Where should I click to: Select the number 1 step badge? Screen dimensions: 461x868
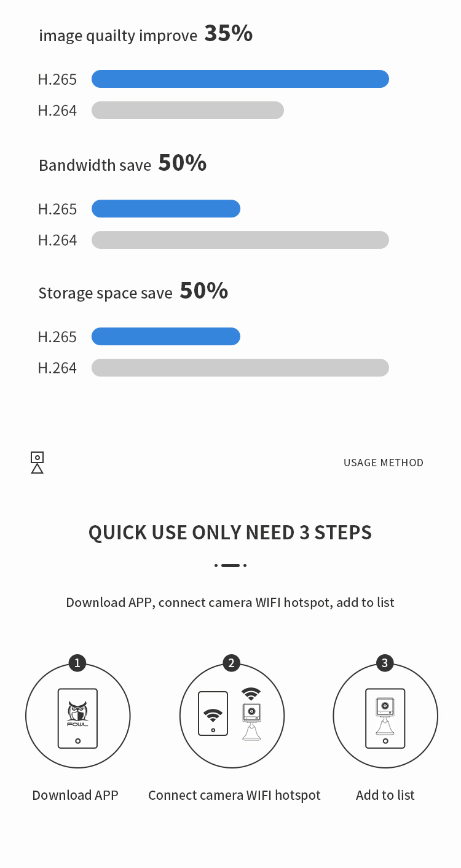click(77, 663)
